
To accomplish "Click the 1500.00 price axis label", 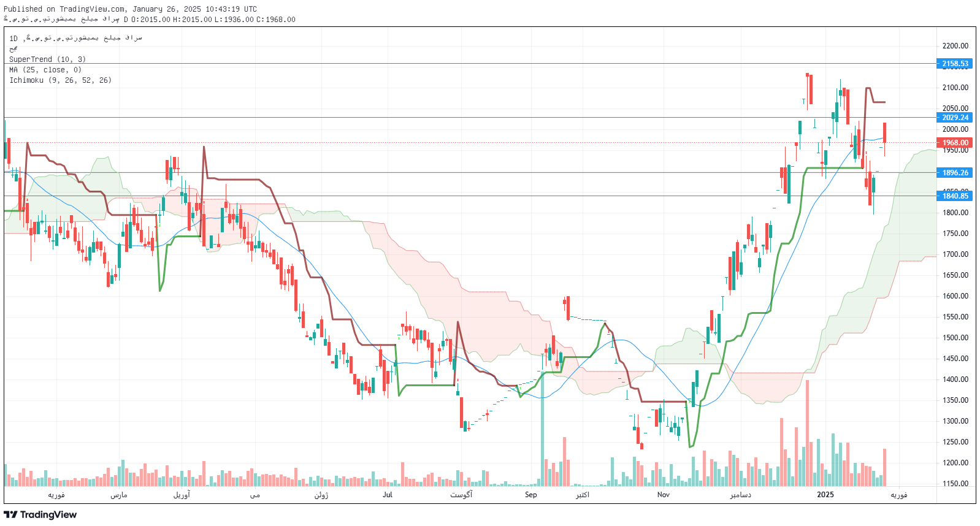I will pyautogui.click(x=955, y=338).
